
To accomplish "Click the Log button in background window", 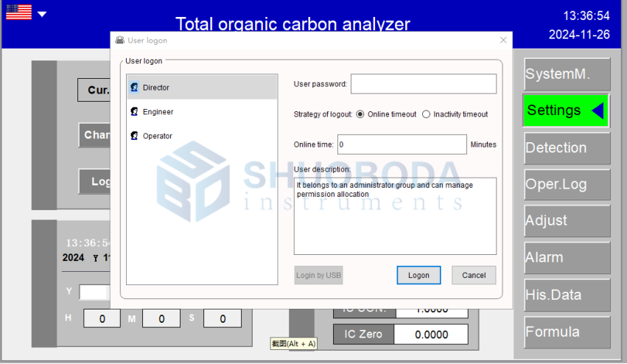I will (95, 181).
